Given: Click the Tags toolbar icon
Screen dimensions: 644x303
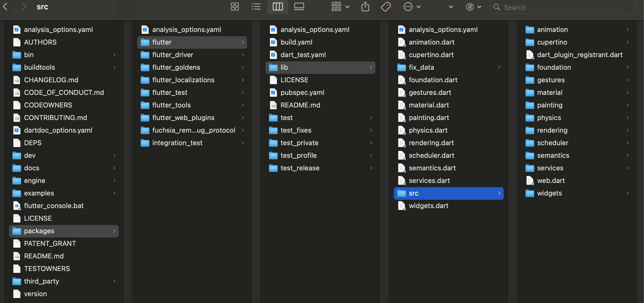Looking at the screenshot, I should (386, 7).
